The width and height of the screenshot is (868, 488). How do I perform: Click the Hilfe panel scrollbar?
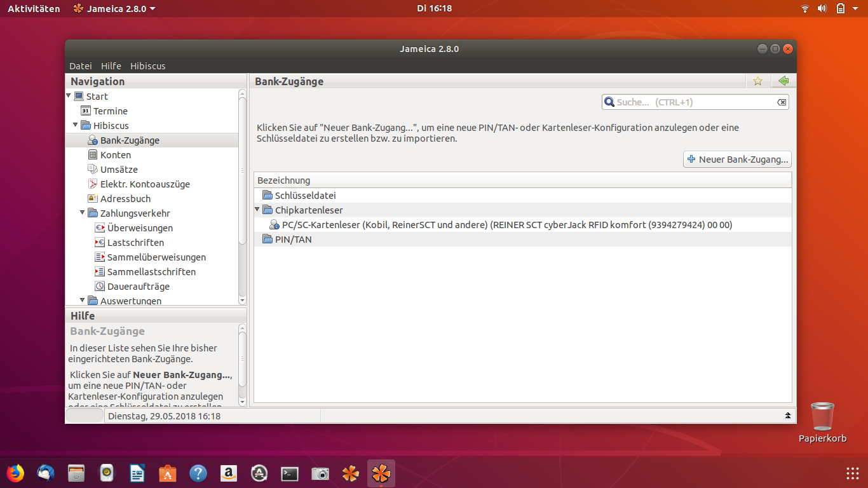(242, 359)
